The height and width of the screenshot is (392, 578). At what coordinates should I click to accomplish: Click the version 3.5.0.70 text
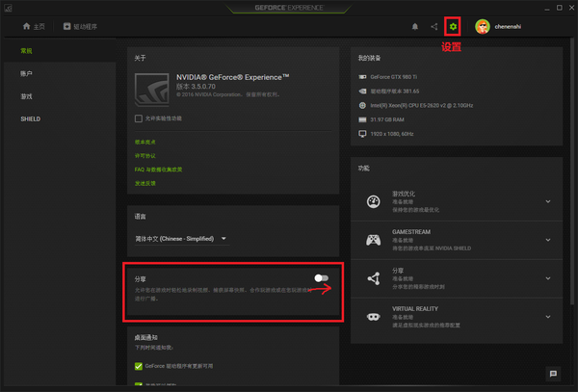click(x=196, y=87)
